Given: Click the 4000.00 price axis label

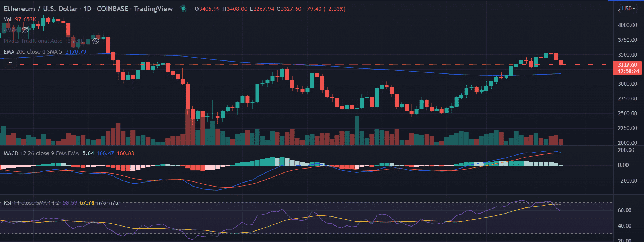Looking at the screenshot, I should pyautogui.click(x=627, y=25).
